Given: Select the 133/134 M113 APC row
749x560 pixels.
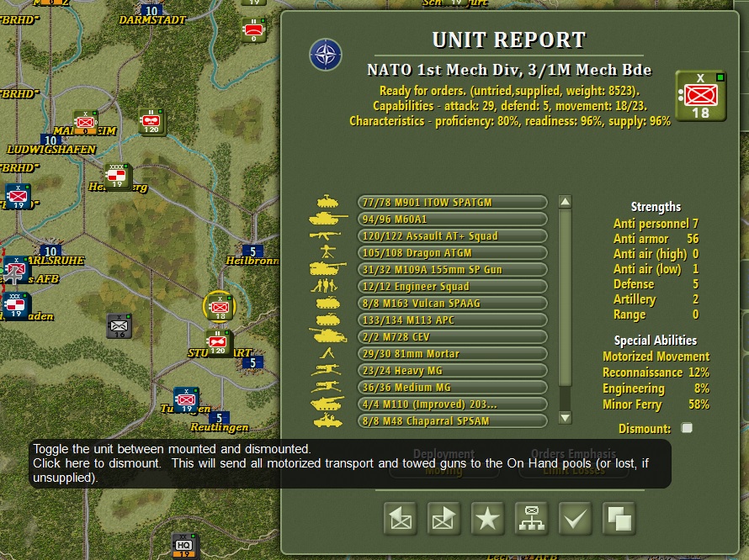Looking at the screenshot, I should (453, 320).
